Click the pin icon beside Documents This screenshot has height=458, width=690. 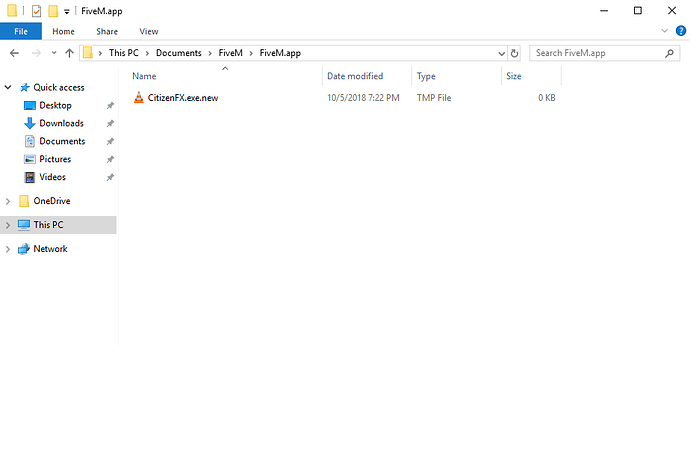point(110,141)
